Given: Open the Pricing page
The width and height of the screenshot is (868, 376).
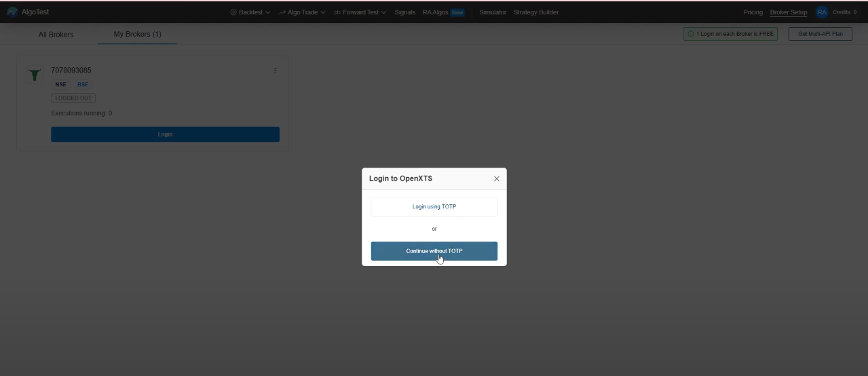Looking at the screenshot, I should (x=753, y=12).
